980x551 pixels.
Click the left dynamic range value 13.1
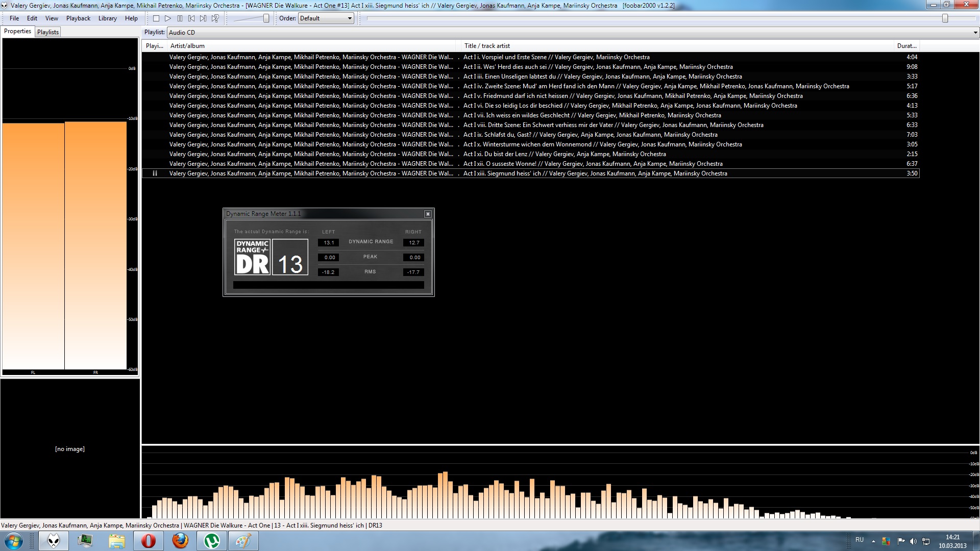tap(329, 243)
